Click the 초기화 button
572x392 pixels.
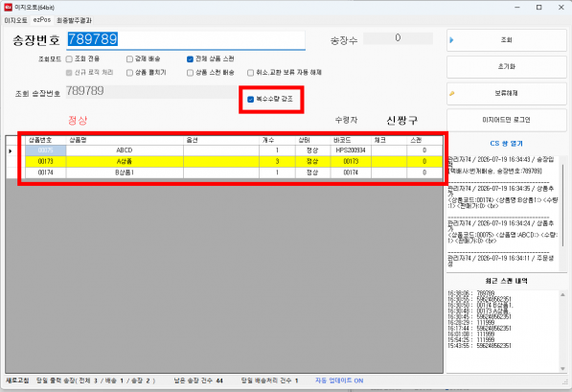click(507, 67)
